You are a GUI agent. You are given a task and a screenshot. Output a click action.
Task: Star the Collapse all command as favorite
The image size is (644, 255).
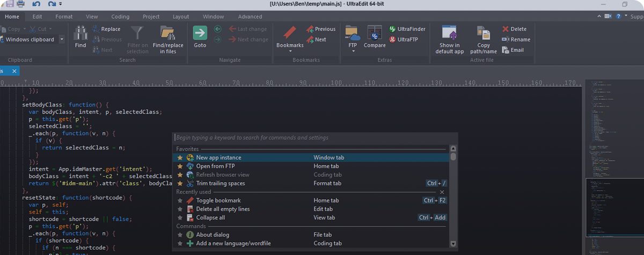180,218
